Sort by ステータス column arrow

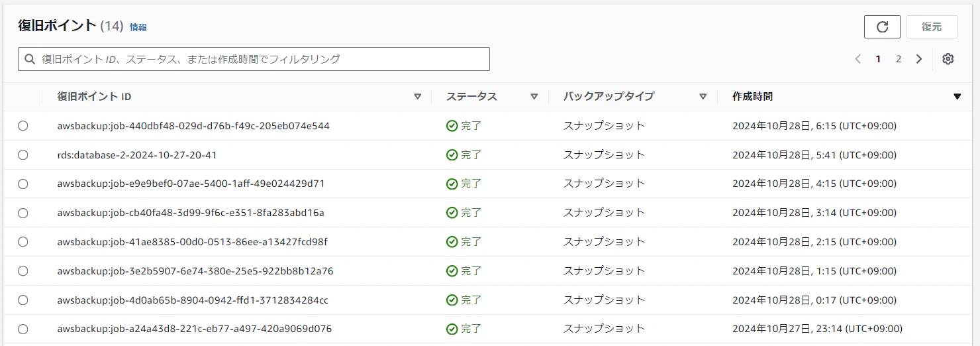click(534, 97)
